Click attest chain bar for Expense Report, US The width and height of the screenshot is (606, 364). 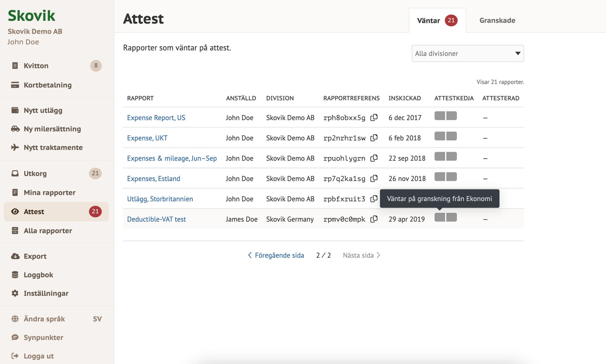click(x=445, y=116)
